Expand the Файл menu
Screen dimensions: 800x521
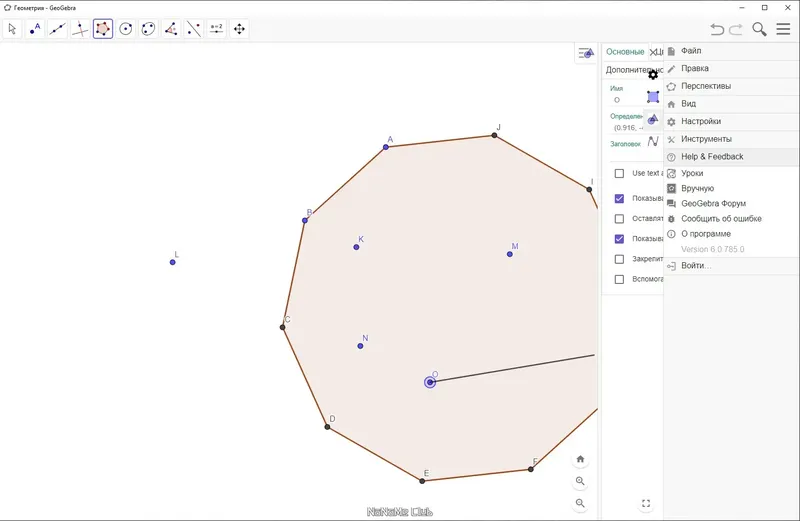click(x=732, y=51)
